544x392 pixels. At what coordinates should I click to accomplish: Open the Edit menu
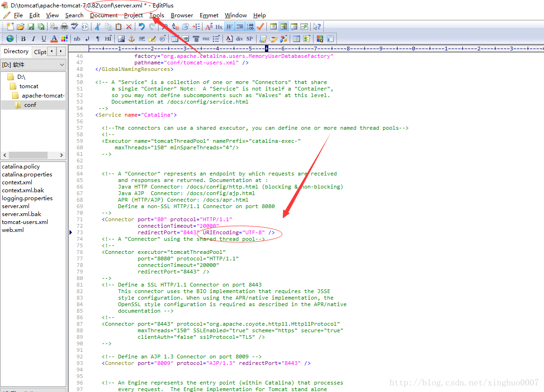coord(35,15)
